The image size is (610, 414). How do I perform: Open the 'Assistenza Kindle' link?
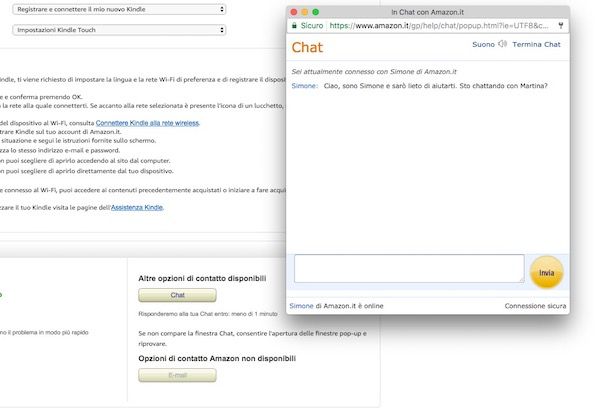point(137,207)
